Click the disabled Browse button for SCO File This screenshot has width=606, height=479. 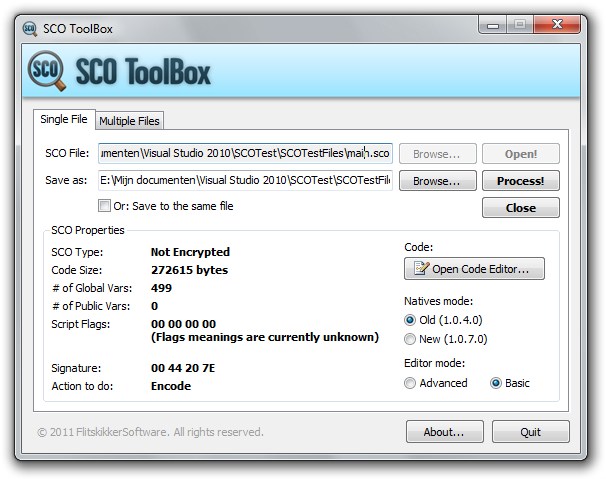tap(437, 154)
